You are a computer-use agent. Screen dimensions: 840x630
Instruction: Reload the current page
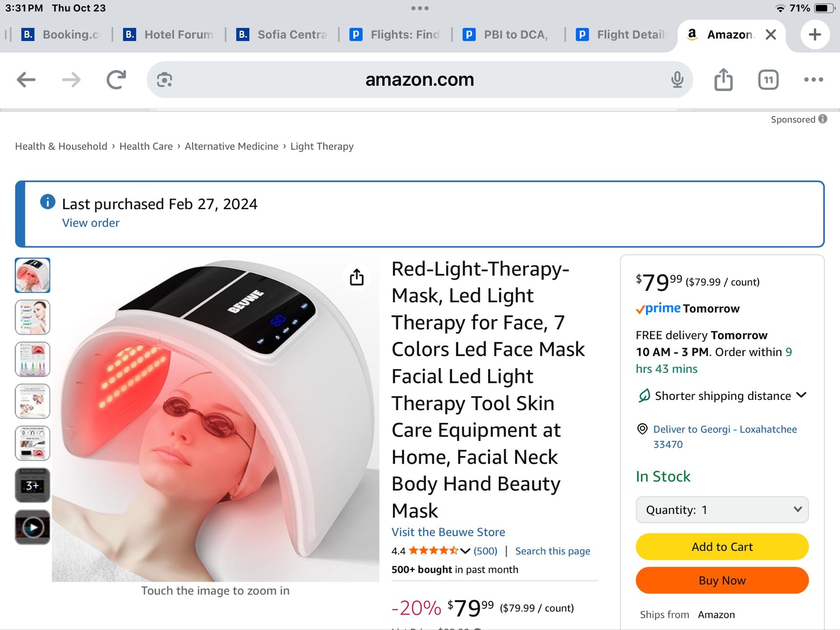(115, 80)
